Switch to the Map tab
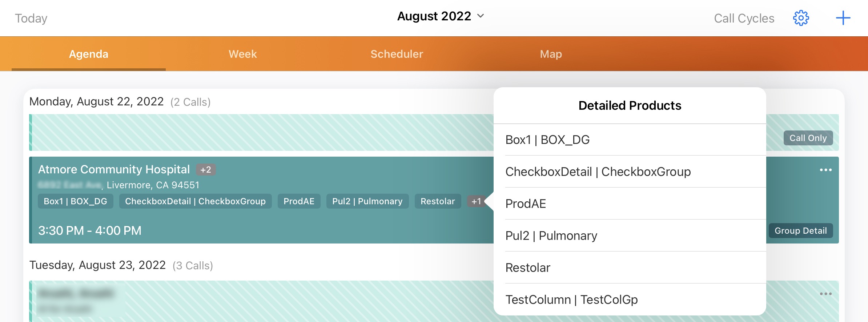Image resolution: width=868 pixels, height=322 pixels. 551,54
